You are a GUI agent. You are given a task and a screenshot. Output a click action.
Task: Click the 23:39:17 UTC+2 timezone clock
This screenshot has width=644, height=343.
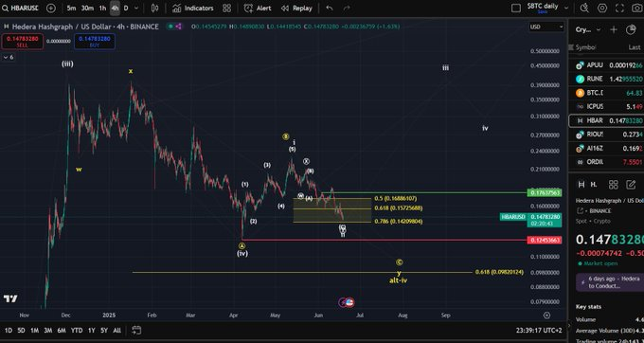[x=539, y=331]
